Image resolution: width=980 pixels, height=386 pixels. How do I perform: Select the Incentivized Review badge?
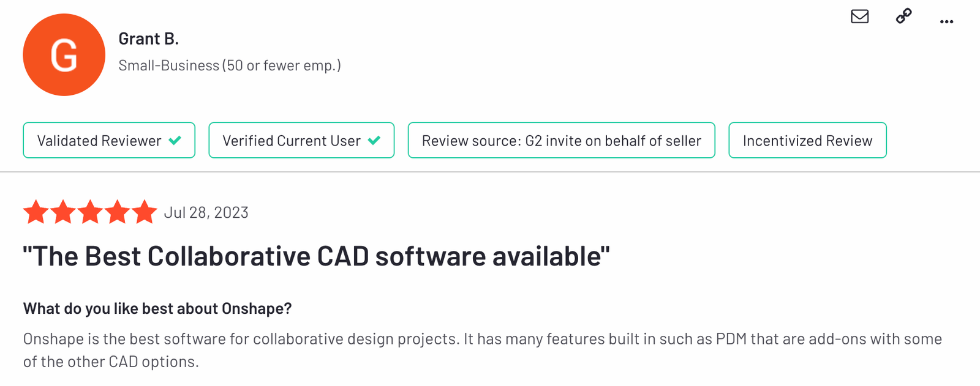coord(807,141)
